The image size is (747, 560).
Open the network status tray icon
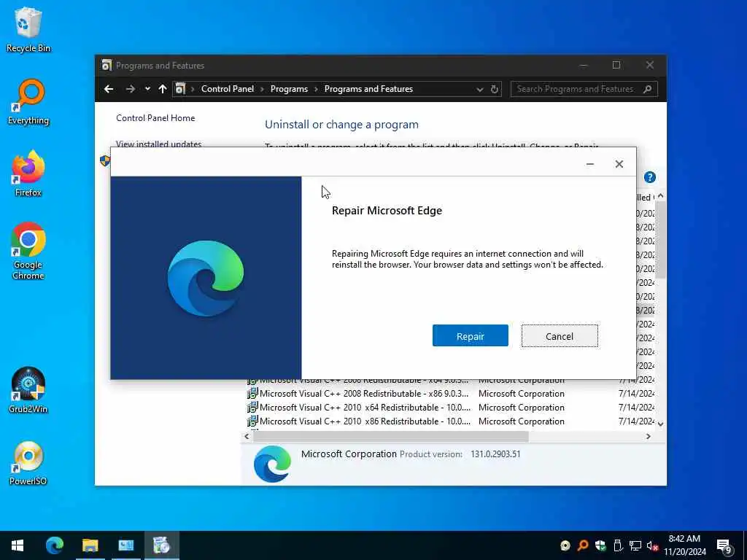tap(635, 545)
